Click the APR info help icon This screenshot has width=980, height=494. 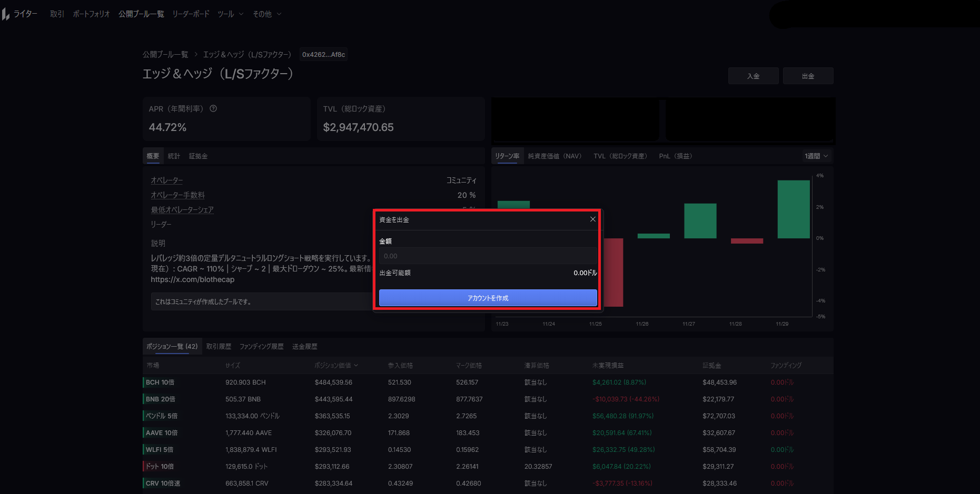click(x=213, y=109)
